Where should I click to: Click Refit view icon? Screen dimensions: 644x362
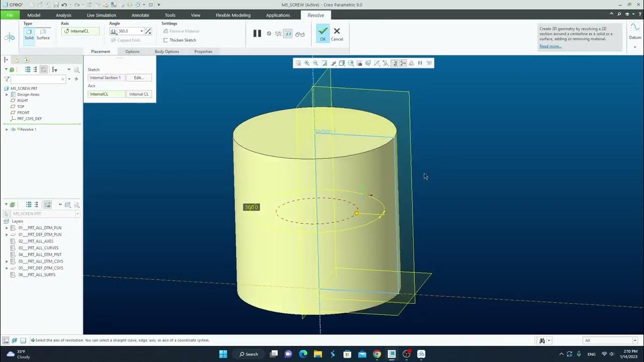(298, 63)
